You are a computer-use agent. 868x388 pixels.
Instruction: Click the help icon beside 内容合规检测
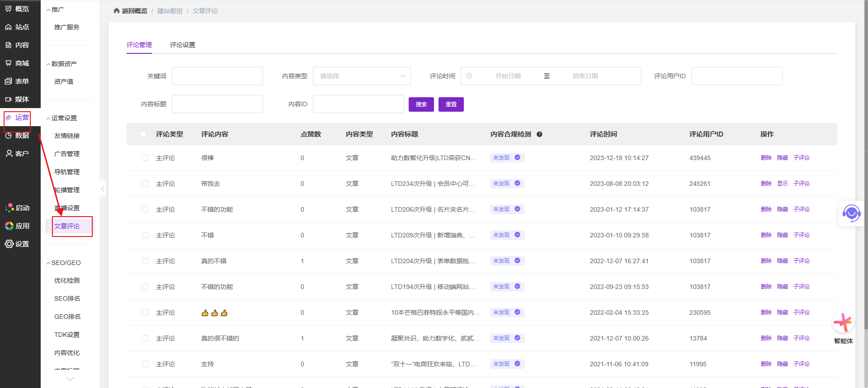(539, 134)
